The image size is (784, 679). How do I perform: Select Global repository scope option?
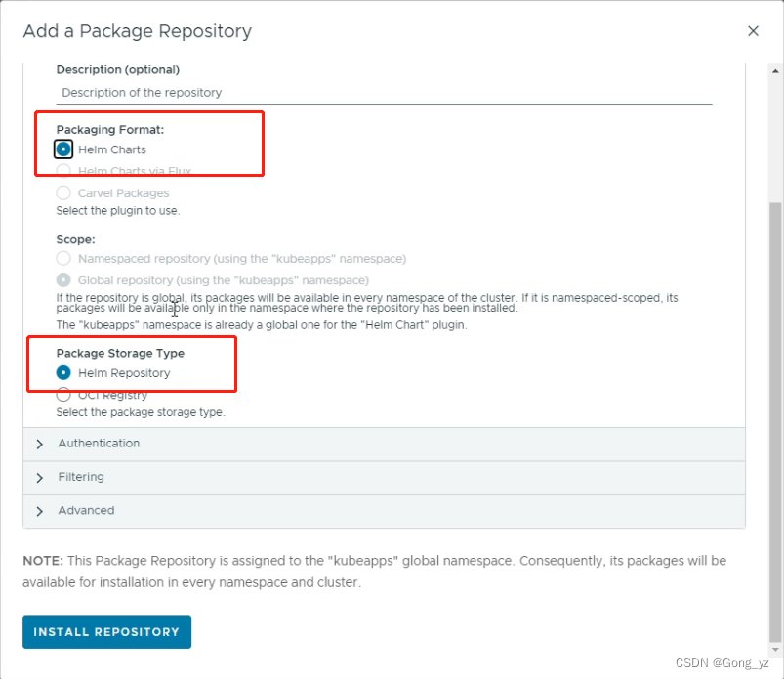[64, 280]
